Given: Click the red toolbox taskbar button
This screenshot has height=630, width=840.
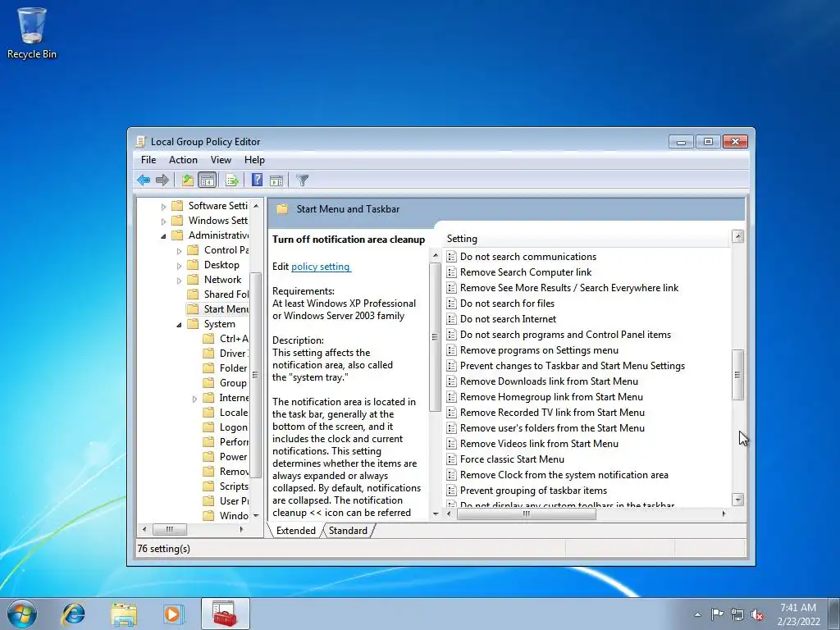Looking at the screenshot, I should pyautogui.click(x=225, y=614).
